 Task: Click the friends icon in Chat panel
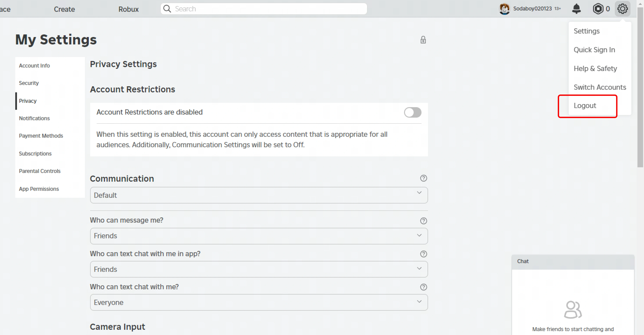point(573,310)
